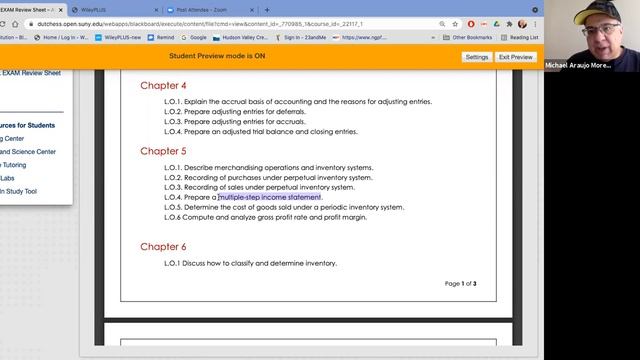
Task: Open Math and Science Center link
Action: (x=28, y=152)
